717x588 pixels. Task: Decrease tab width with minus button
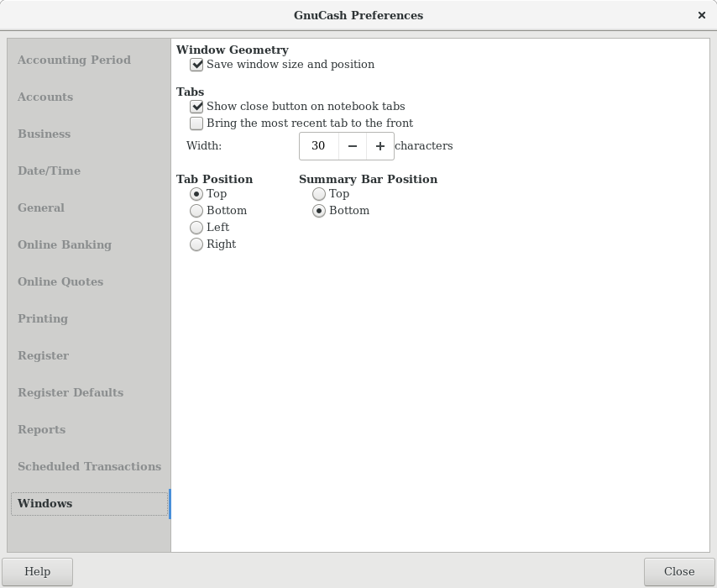(352, 146)
